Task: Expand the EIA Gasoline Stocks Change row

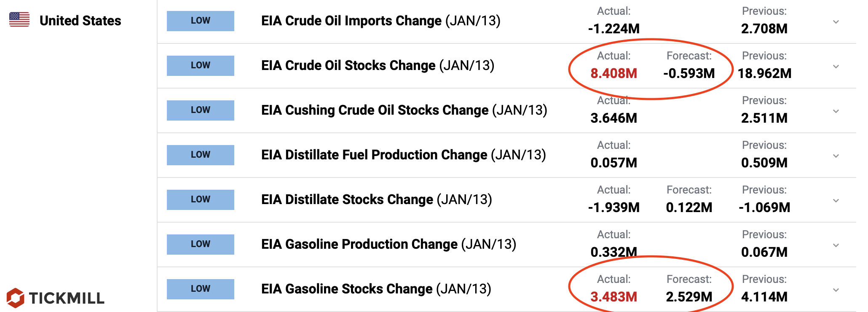Action: [836, 290]
